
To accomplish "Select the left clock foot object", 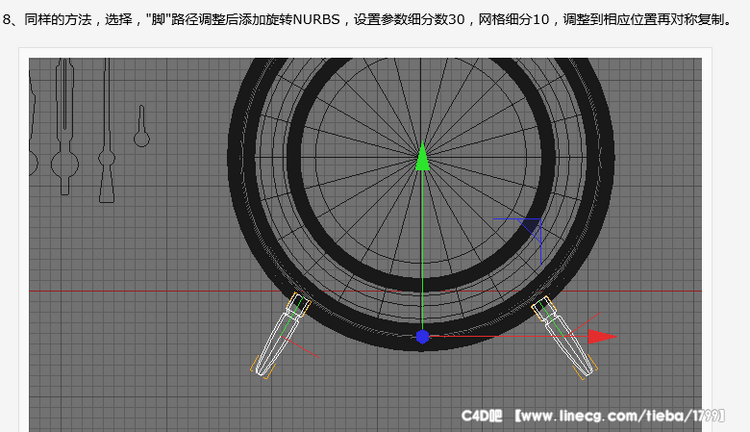I will 280,335.
